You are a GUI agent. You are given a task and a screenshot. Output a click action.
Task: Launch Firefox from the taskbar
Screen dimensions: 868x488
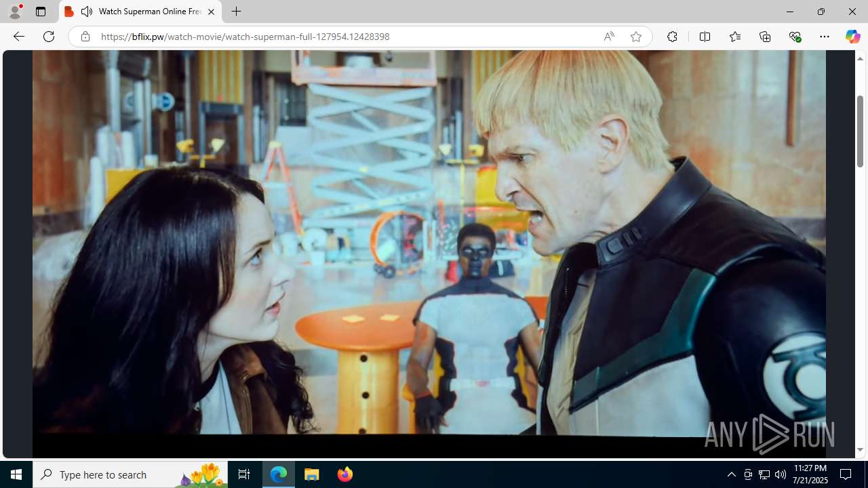coord(345,474)
